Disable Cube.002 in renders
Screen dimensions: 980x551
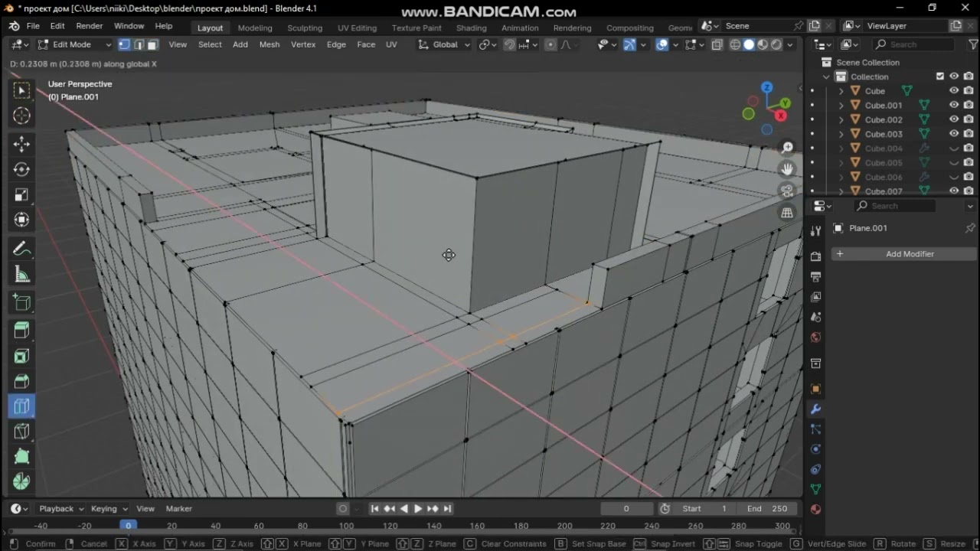pos(969,119)
